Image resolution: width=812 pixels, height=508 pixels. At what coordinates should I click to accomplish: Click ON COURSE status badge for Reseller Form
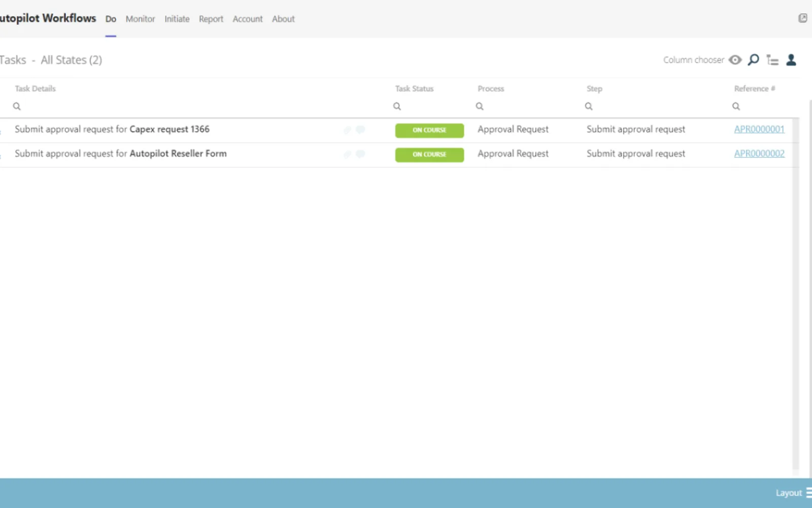(429, 154)
